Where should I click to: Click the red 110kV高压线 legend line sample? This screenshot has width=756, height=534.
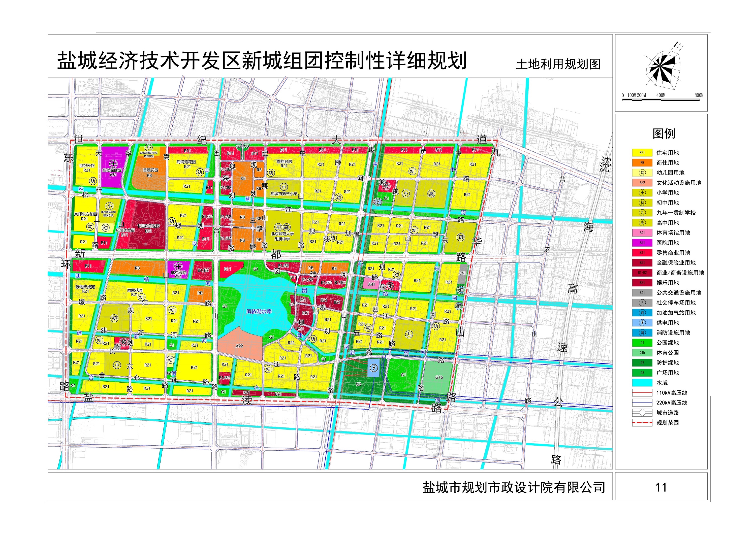pos(642,392)
